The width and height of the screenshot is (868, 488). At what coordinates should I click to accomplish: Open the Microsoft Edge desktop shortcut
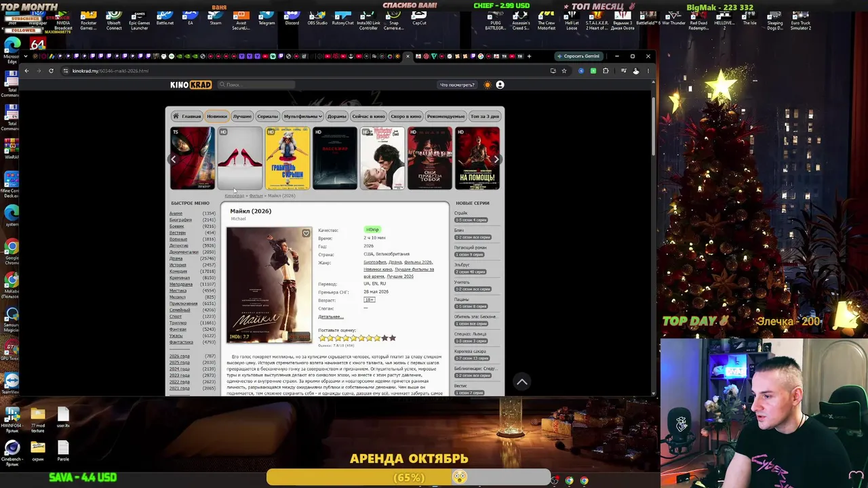click(x=12, y=51)
